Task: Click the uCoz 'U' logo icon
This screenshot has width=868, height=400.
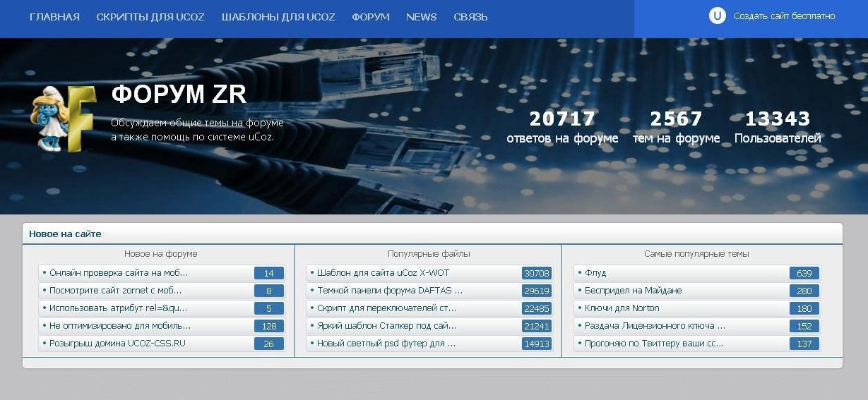Action: (717, 16)
